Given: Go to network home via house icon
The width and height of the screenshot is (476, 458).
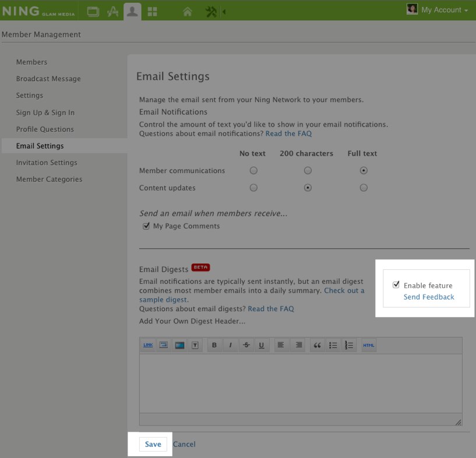Looking at the screenshot, I should 187,12.
